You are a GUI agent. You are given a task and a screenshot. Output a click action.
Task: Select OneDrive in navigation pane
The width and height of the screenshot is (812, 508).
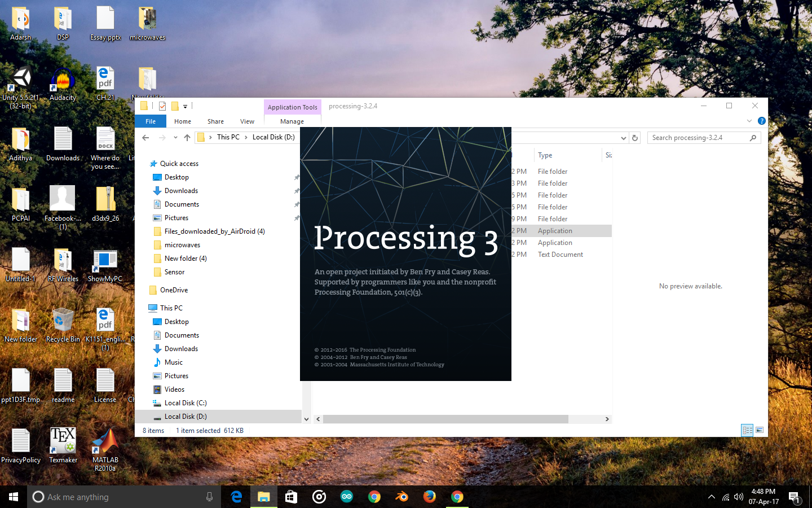point(174,290)
